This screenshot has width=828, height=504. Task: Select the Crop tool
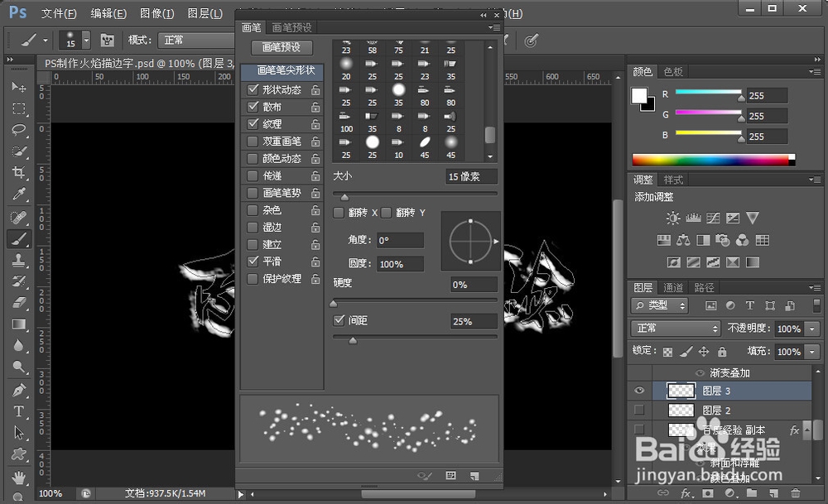click(x=19, y=173)
